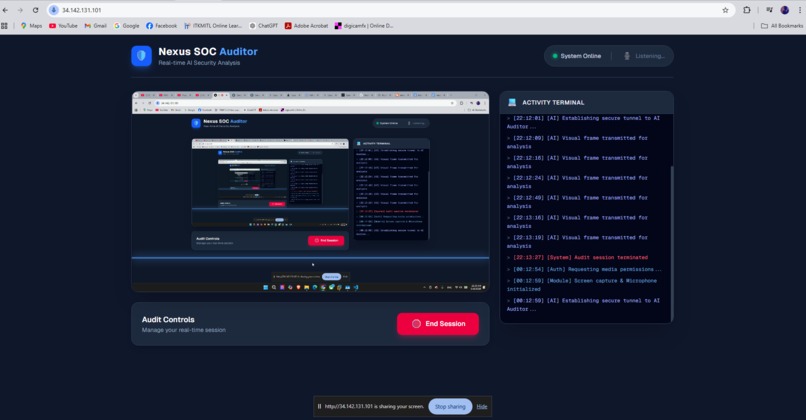Viewport: 806px width, 420px height.
Task: Click the ACTIVITY TERMINAL header
Action: click(553, 102)
